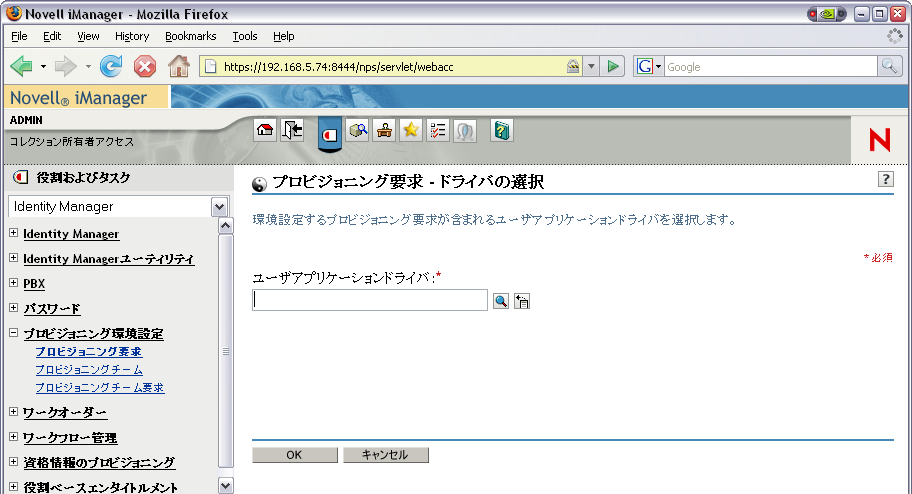This screenshot has width=912, height=494.
Task: Click the Stop loading icon
Action: (x=145, y=66)
